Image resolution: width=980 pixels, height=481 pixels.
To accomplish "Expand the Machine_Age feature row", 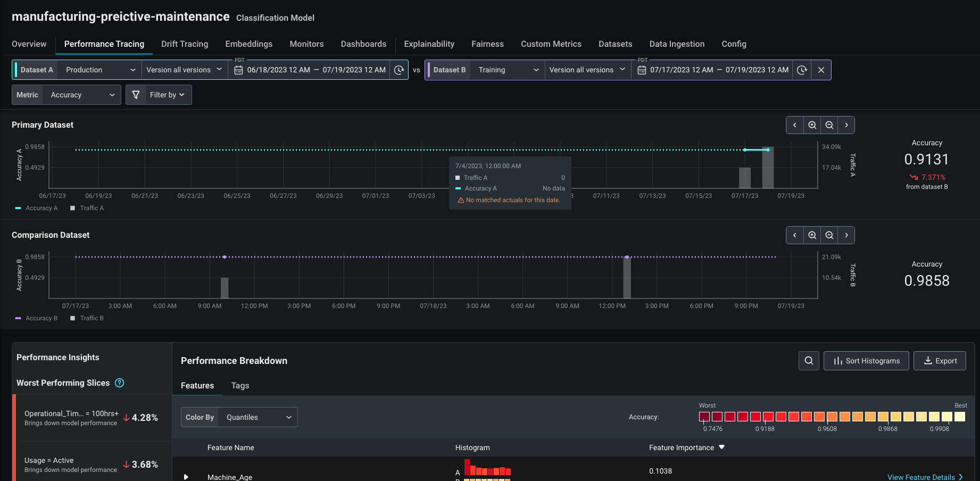I will pyautogui.click(x=186, y=477).
